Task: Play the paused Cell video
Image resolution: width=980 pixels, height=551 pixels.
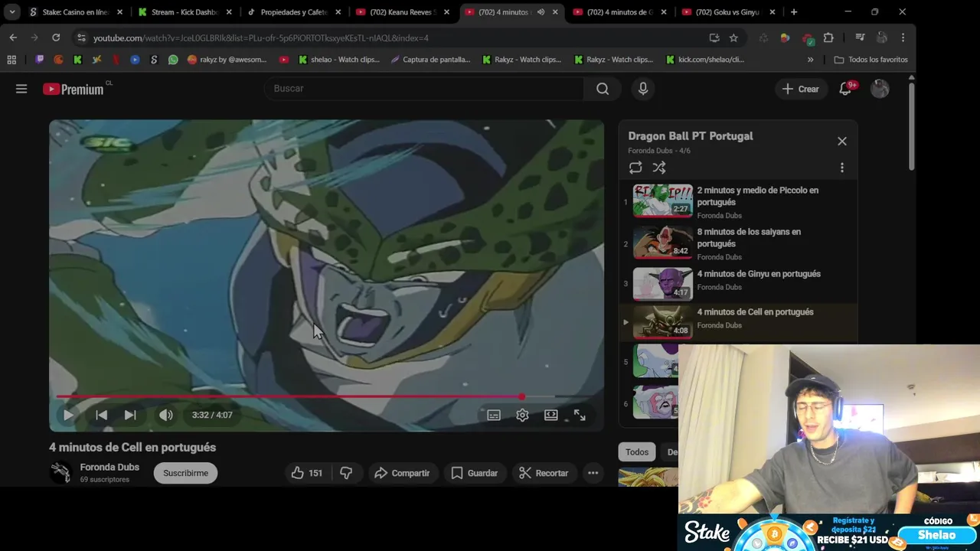Action: [68, 415]
